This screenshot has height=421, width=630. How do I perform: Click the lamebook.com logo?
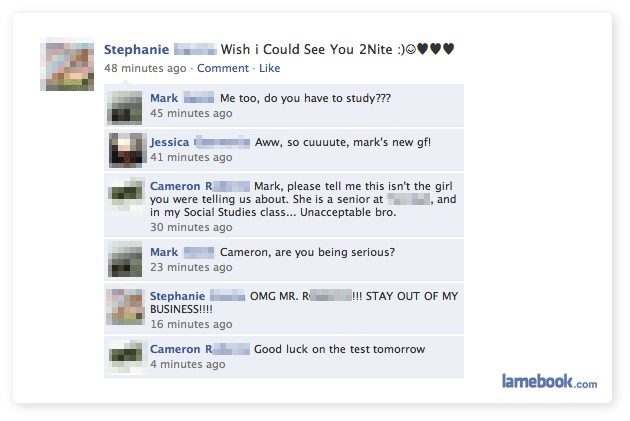(x=549, y=381)
